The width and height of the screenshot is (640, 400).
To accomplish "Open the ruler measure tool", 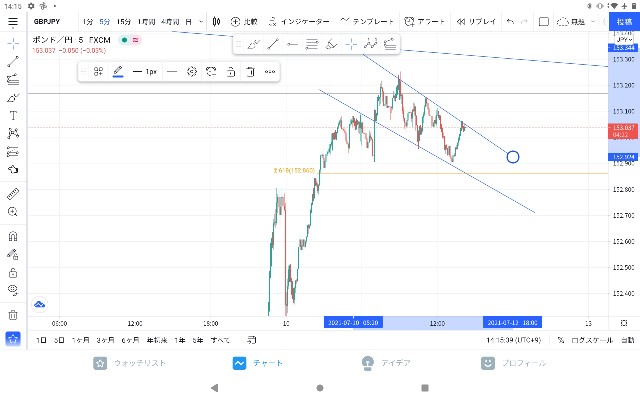I will (x=13, y=193).
